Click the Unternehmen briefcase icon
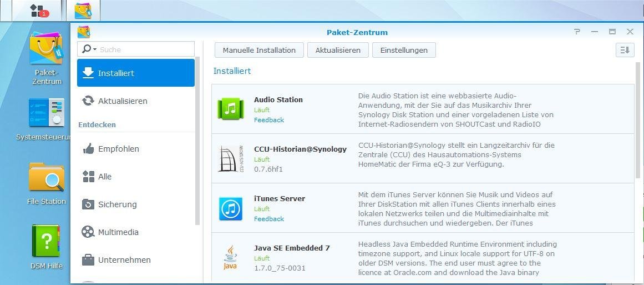This screenshot has width=644, height=285. [88, 260]
